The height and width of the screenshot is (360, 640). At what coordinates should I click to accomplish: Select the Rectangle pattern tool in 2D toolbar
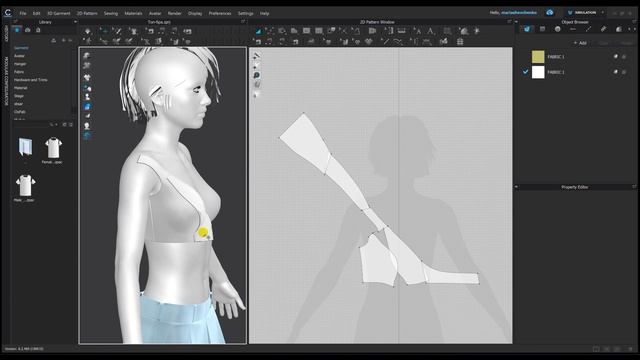307,31
